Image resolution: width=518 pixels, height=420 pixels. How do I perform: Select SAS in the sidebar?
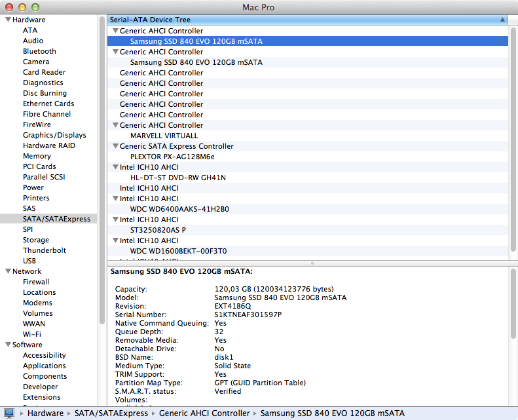tap(29, 208)
